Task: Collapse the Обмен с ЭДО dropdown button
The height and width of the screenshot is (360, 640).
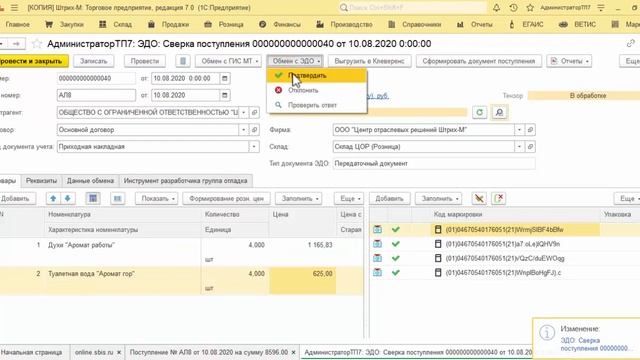Action: (295, 61)
